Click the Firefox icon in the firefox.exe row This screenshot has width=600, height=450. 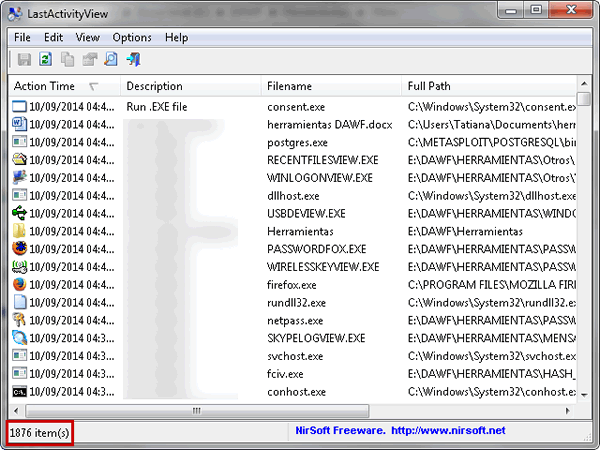click(x=19, y=285)
